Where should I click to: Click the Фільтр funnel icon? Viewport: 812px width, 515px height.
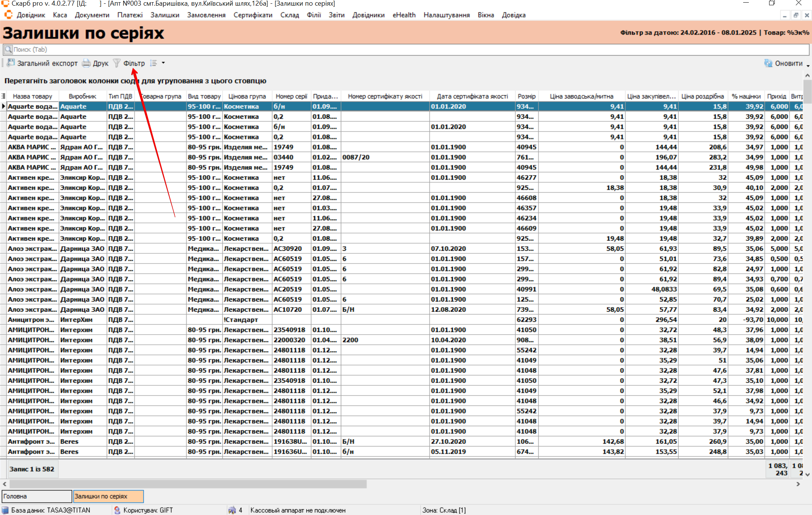(x=117, y=63)
